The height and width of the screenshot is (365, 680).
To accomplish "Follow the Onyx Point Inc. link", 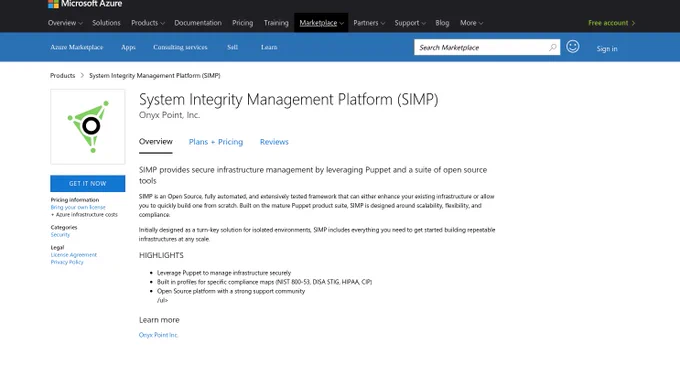I will click(x=159, y=335).
